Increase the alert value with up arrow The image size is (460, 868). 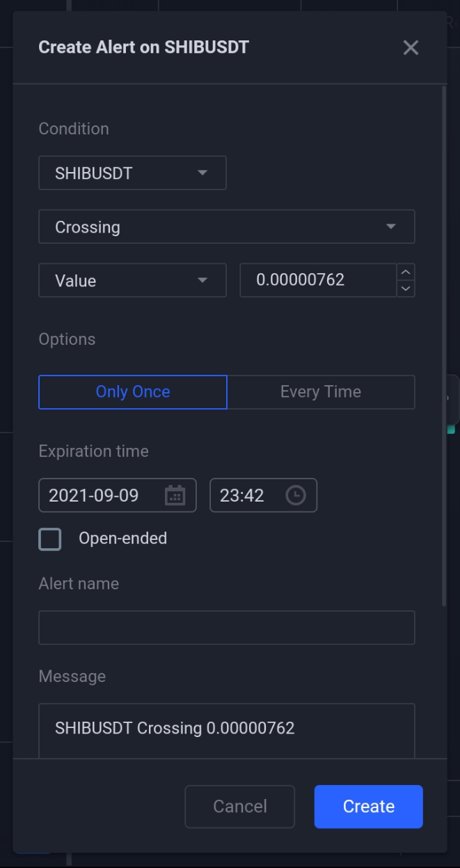[406, 272]
